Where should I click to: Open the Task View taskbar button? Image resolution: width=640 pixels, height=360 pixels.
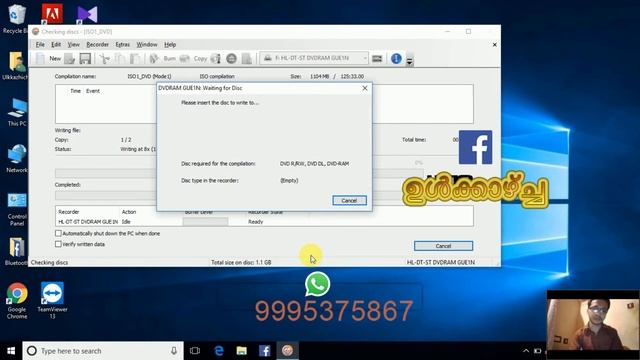[x=195, y=351]
